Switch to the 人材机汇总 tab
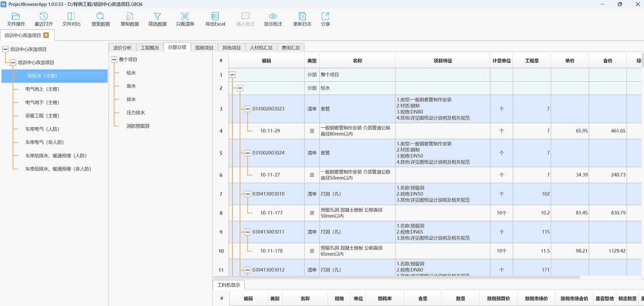 click(x=261, y=47)
